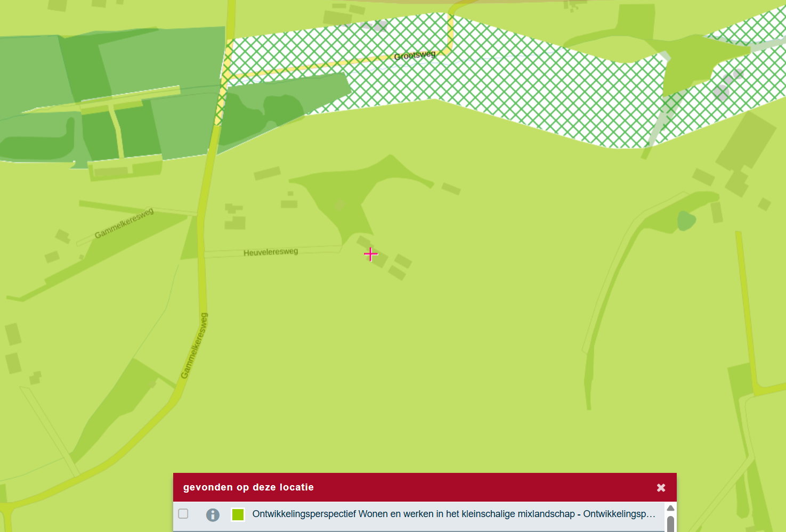Viewport: 786px width, 532px height.
Task: Click the pink crosshair location marker
Action: 371,254
